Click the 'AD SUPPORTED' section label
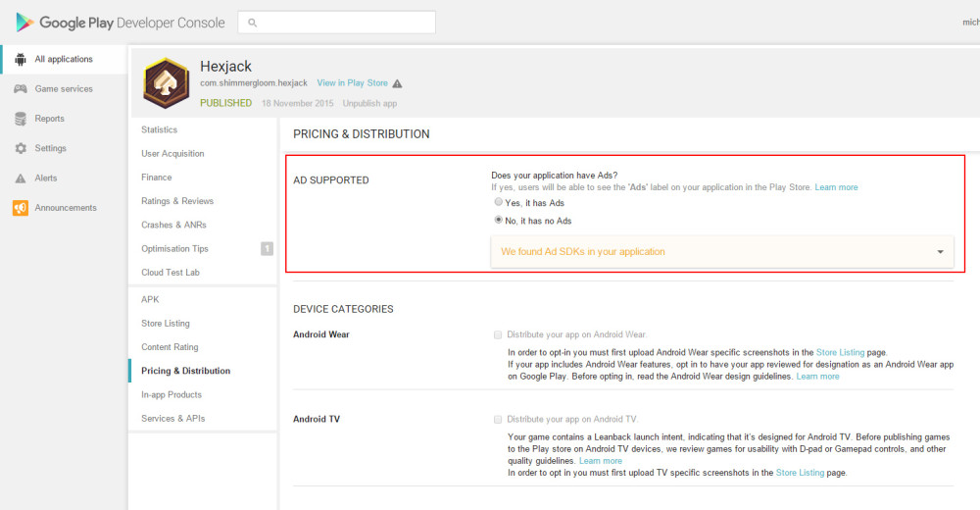This screenshot has width=980, height=510. 330,180
